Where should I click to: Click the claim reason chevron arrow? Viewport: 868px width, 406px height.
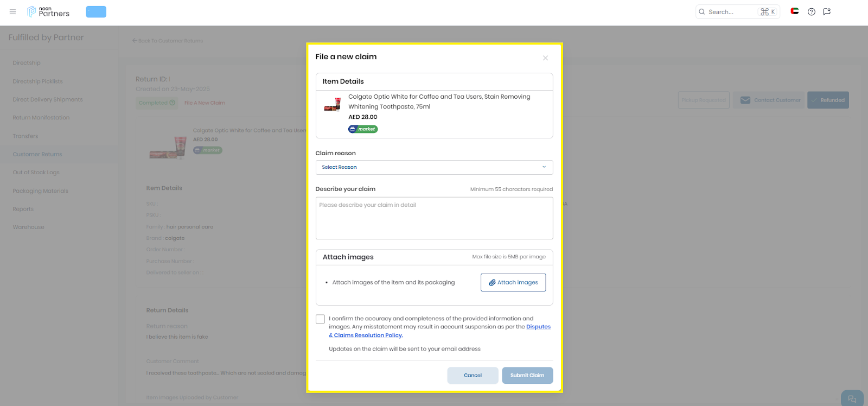(x=544, y=167)
